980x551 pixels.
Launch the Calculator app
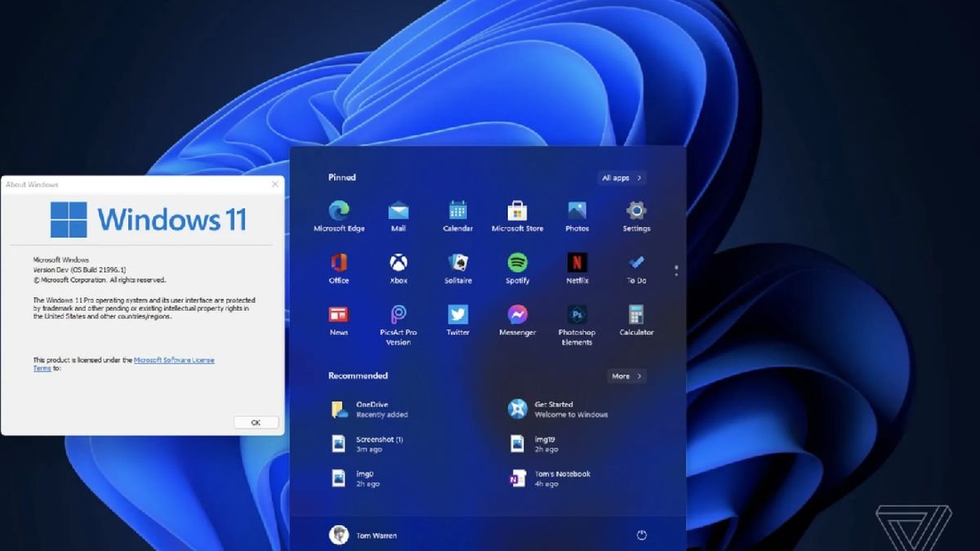click(x=635, y=315)
